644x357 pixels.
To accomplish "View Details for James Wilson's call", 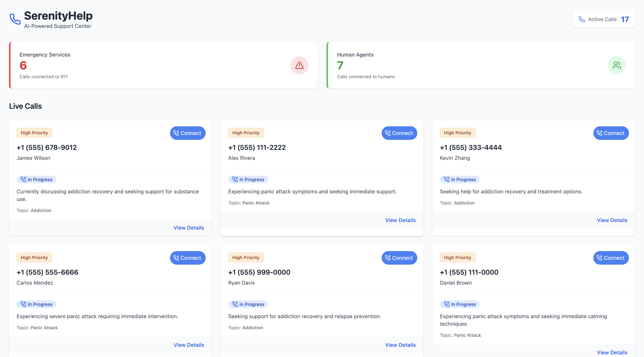I will point(189,228).
